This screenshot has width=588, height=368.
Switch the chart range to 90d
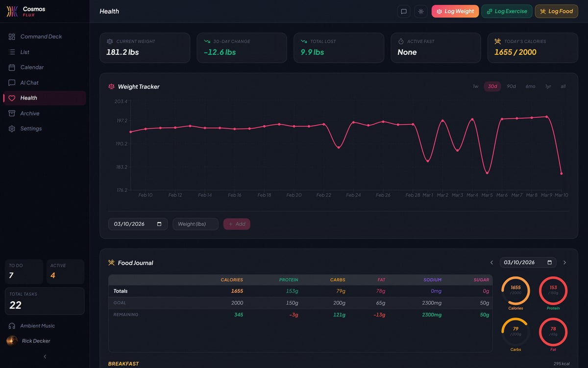click(x=511, y=86)
